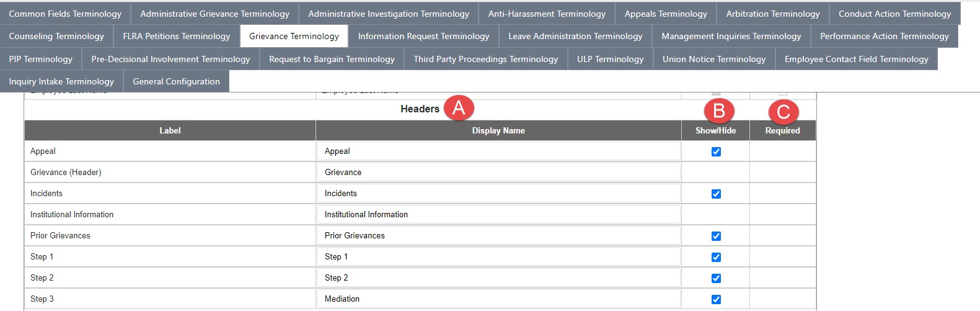Image resolution: width=980 pixels, height=311 pixels.
Task: Select the Arbitration Terminology tab
Action: coord(773,14)
